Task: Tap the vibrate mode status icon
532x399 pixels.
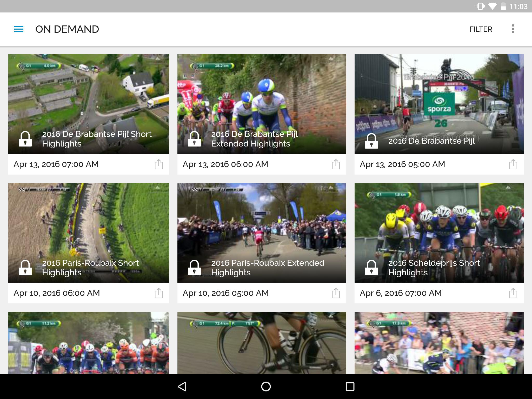Action: click(x=480, y=6)
